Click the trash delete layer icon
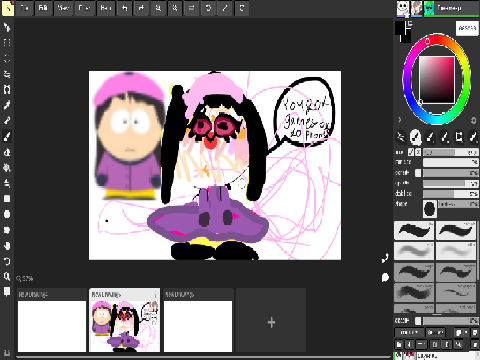This screenshot has height=360, width=480. 474,344
